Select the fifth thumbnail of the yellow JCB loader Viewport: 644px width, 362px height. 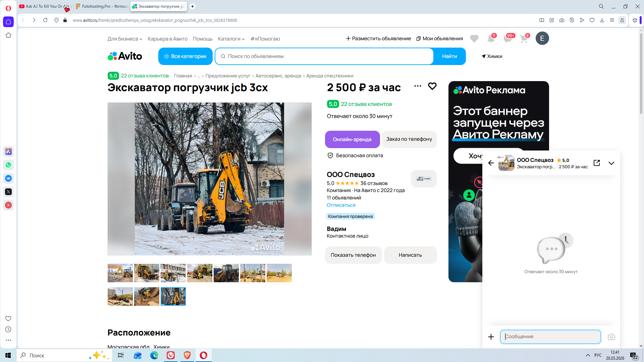coord(226,273)
